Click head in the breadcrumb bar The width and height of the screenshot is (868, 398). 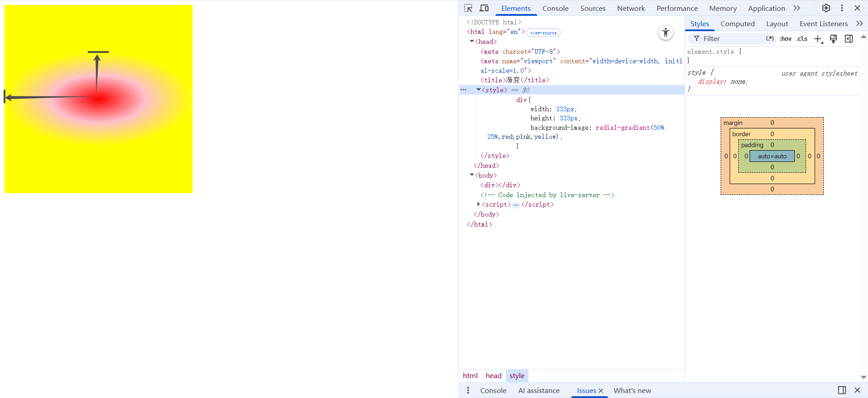[494, 376]
